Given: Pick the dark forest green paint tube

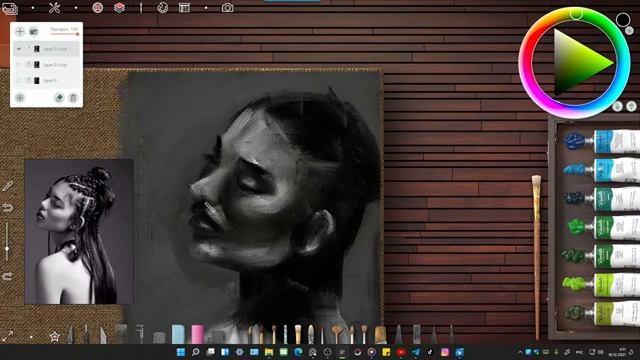Looking at the screenshot, I should point(600,256).
